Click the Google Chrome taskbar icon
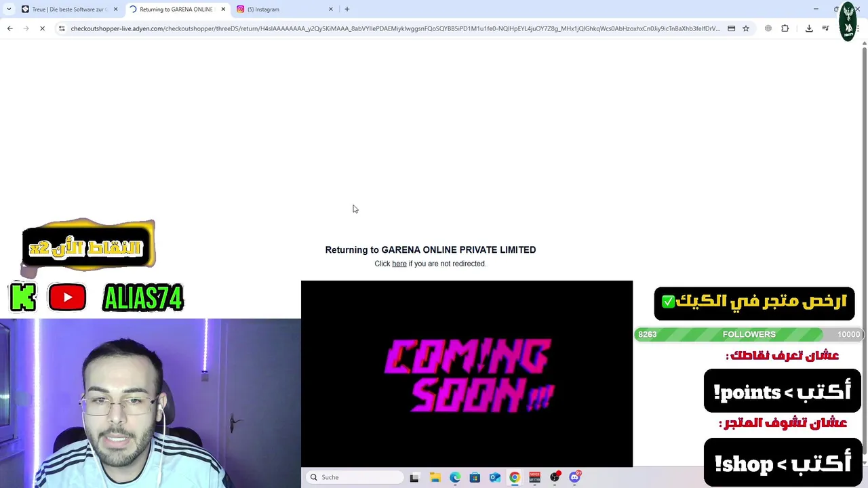The width and height of the screenshot is (868, 488). [x=515, y=477]
